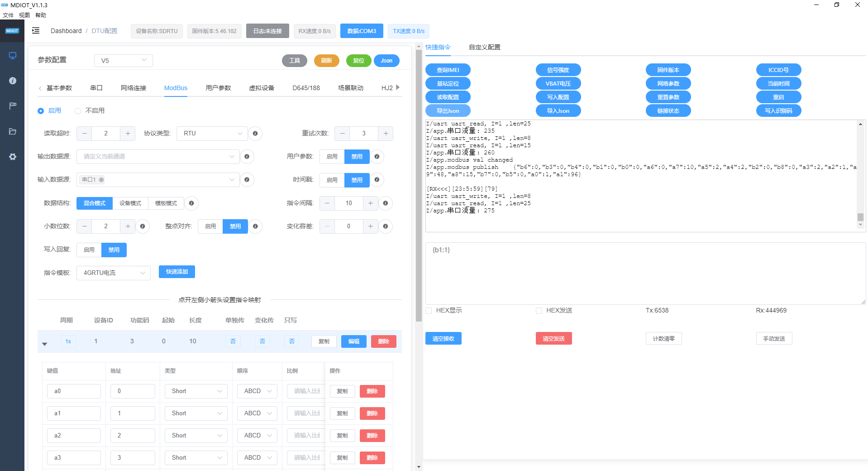Click the 刷新 button
Viewport: 868px width, 471px height.
327,61
